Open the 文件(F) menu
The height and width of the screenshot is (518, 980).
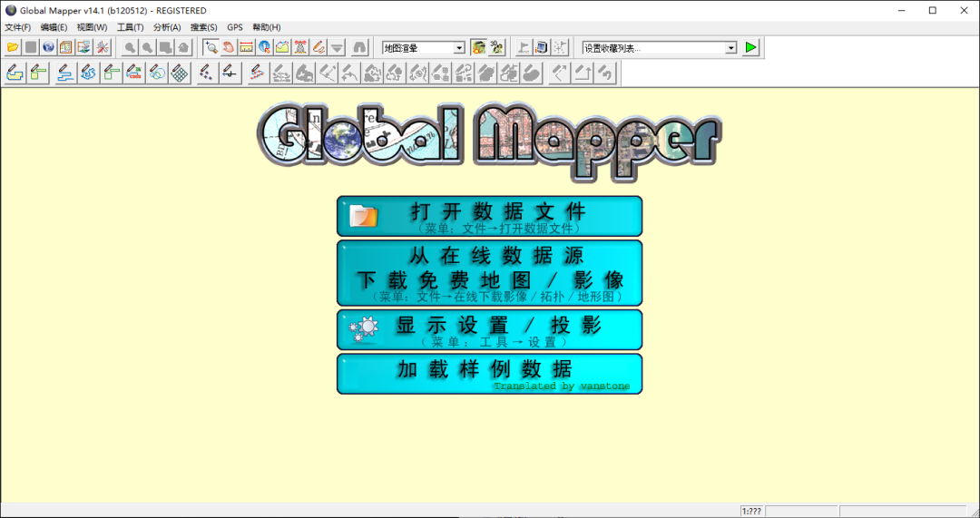pyautogui.click(x=17, y=27)
